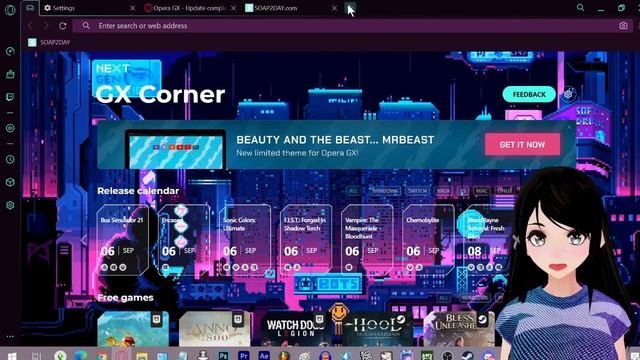Close the SOAP2DAY.com tab
640x360 pixels.
(x=334, y=8)
